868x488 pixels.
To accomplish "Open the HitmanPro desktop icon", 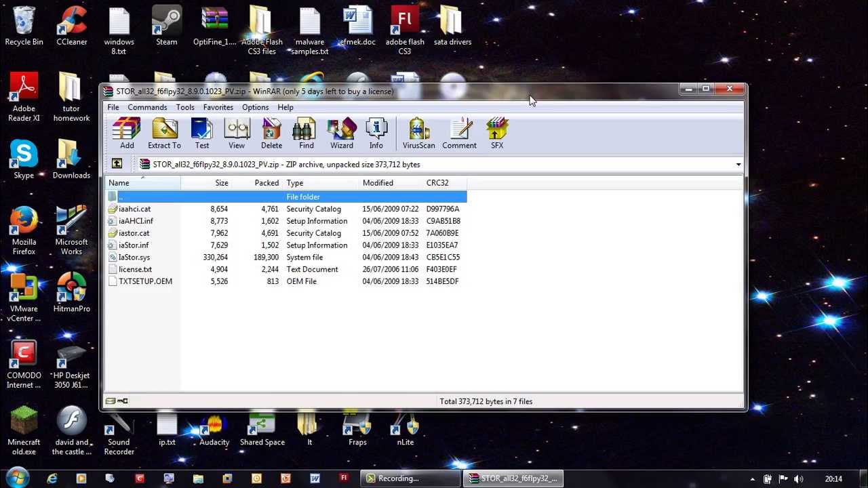I will (72, 293).
